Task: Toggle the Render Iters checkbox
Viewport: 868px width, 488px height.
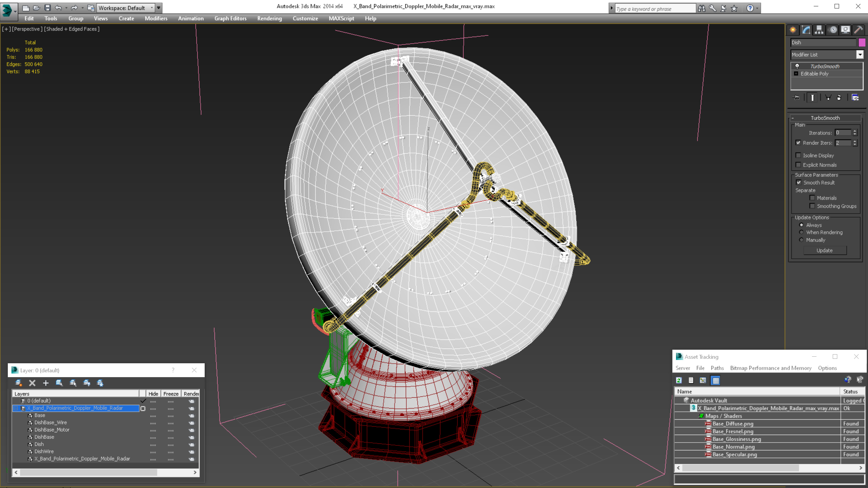Action: click(x=798, y=143)
